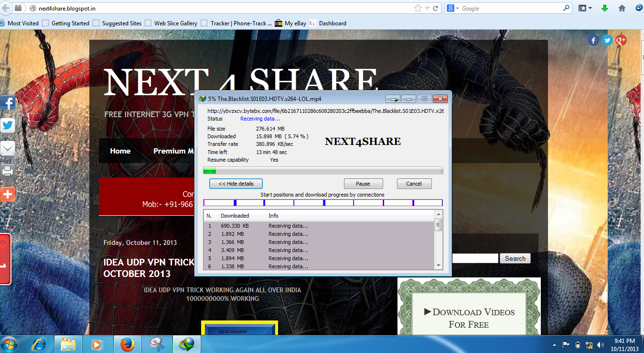Click the Facebook icon at page top right
This screenshot has width=644, height=353.
tap(593, 40)
